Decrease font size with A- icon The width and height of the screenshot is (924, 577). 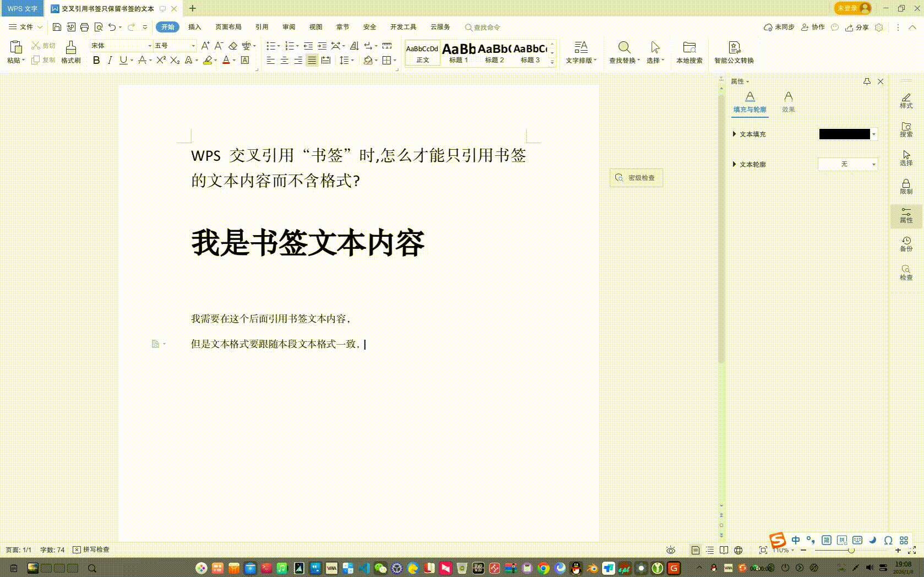219,46
